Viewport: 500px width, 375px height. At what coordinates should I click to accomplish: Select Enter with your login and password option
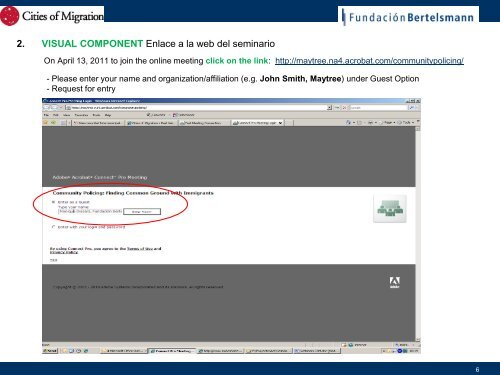point(53,227)
